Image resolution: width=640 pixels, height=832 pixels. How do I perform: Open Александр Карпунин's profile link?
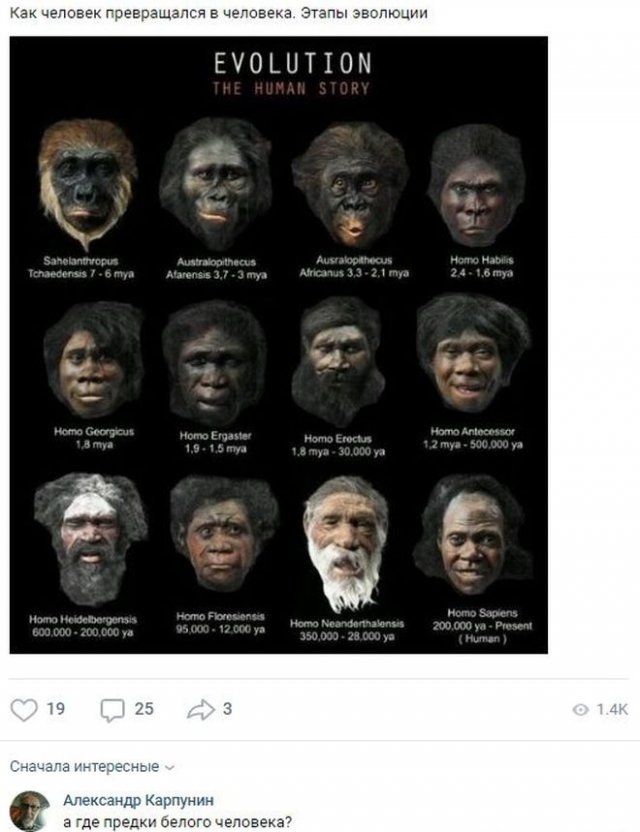pos(139,800)
